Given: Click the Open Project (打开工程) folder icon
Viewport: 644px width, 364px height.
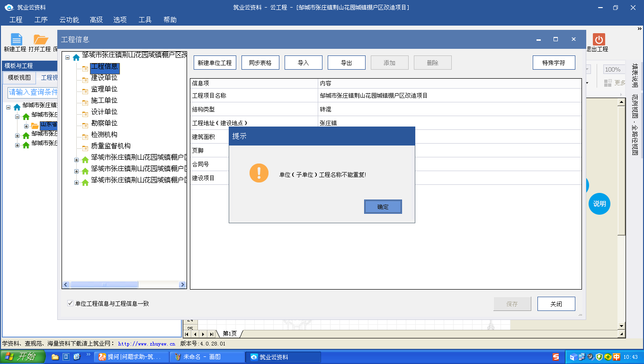Looking at the screenshot, I should (x=41, y=40).
